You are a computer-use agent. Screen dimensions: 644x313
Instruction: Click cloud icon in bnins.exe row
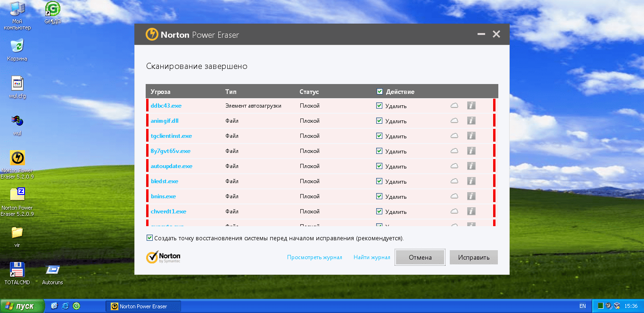pyautogui.click(x=454, y=196)
